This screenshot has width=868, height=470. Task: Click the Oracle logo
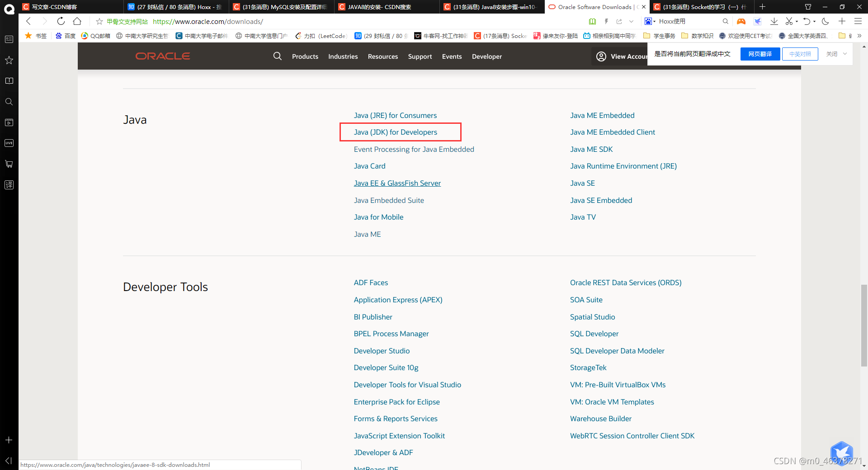tap(163, 56)
